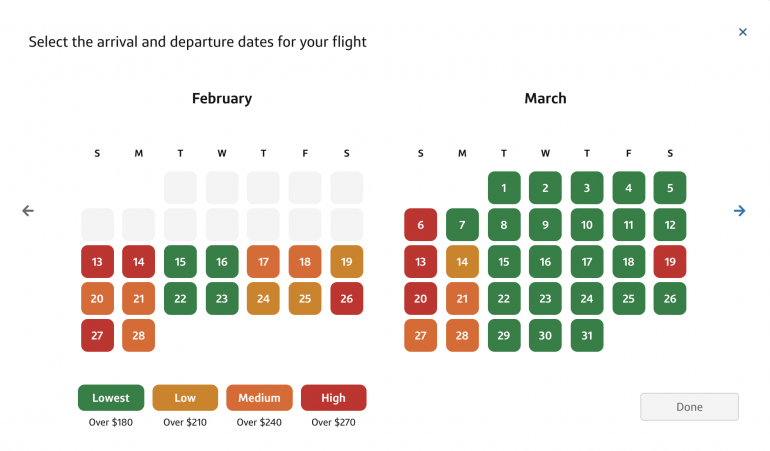Viewport: 770px width, 451px height.
Task: Select February 15 as a date
Action: tap(180, 262)
